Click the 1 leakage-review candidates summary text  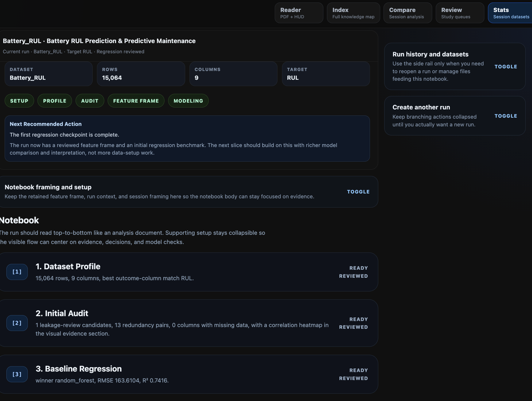point(182,329)
